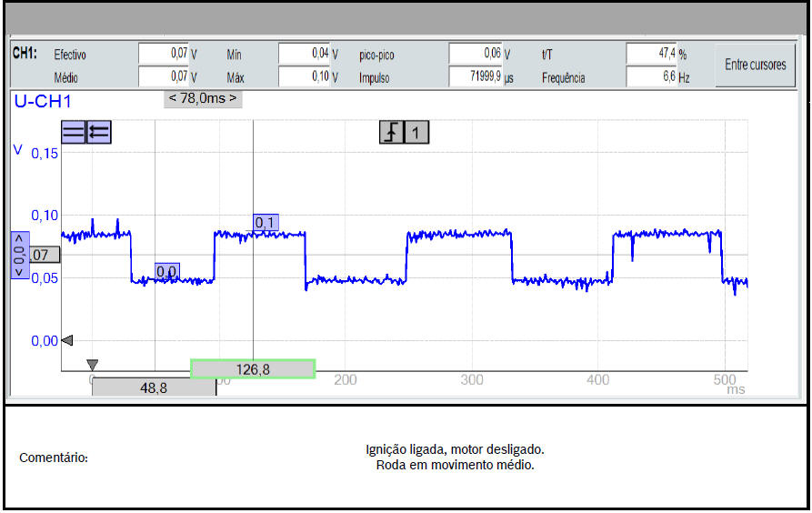Click the Impulso value field
The width and height of the screenshot is (812, 513).
476,77
